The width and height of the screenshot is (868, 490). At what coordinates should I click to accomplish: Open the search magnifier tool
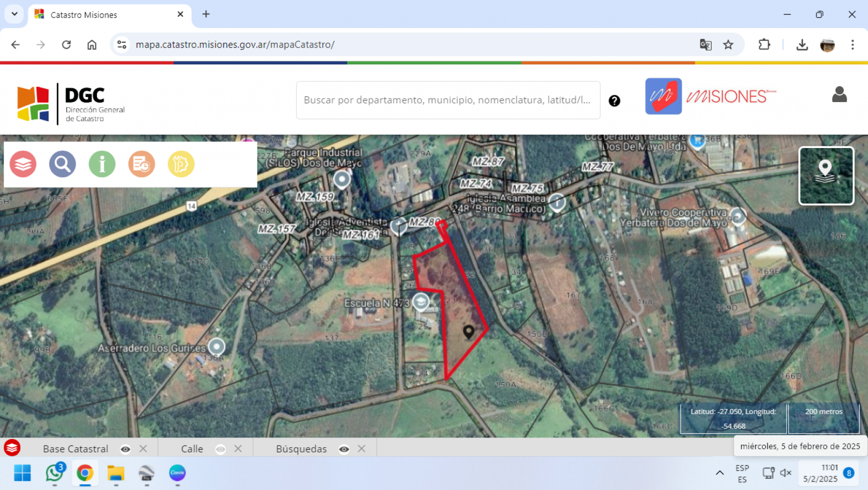62,164
